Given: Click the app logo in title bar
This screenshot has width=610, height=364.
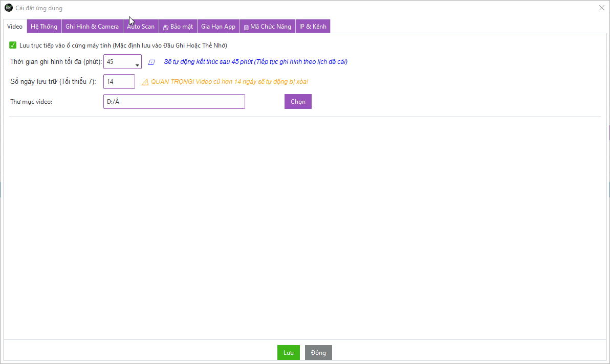Looking at the screenshot, I should [8, 8].
